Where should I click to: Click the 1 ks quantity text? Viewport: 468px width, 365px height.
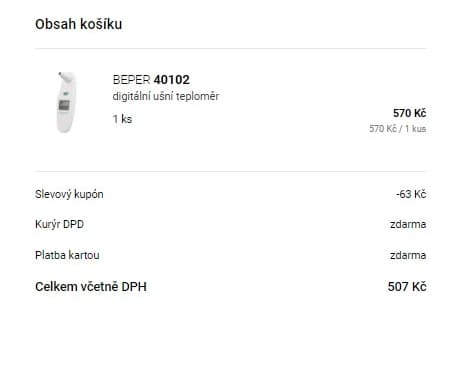point(122,119)
